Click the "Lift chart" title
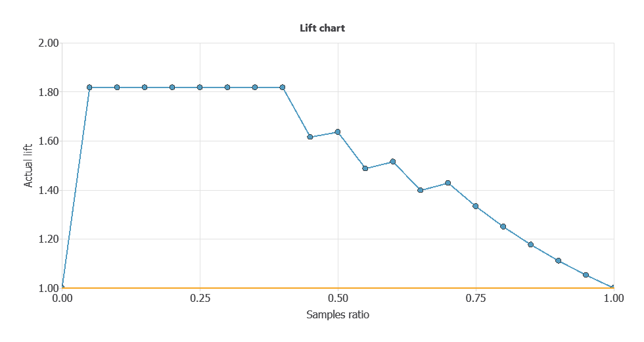644x342 pixels. click(322, 28)
